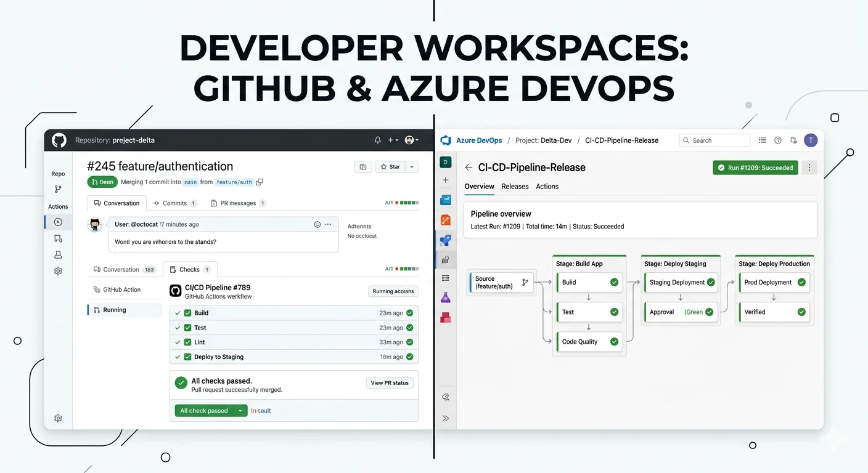Go back using the arrow beside CI-CD-Pipeline-Release title
The height and width of the screenshot is (473, 868).
pyautogui.click(x=469, y=168)
